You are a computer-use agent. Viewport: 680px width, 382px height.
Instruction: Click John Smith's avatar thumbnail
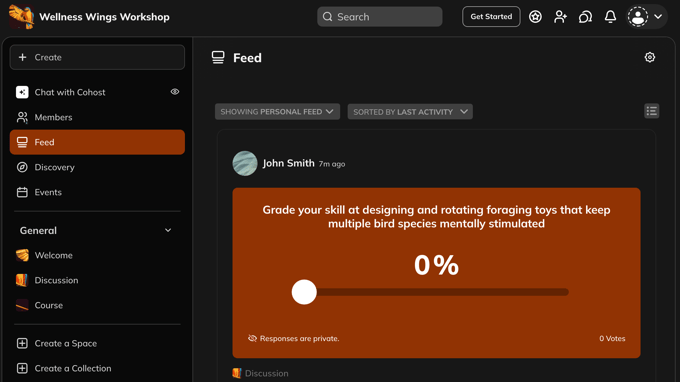click(245, 163)
